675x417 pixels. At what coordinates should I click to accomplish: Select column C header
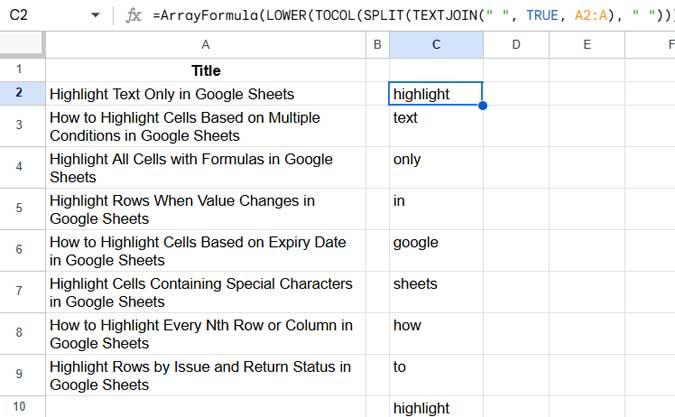click(x=436, y=45)
